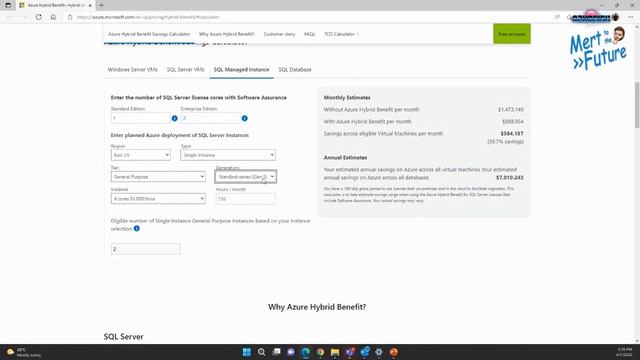The height and width of the screenshot is (360, 640).
Task: Open Edge settings and more menu
Action: click(631, 17)
